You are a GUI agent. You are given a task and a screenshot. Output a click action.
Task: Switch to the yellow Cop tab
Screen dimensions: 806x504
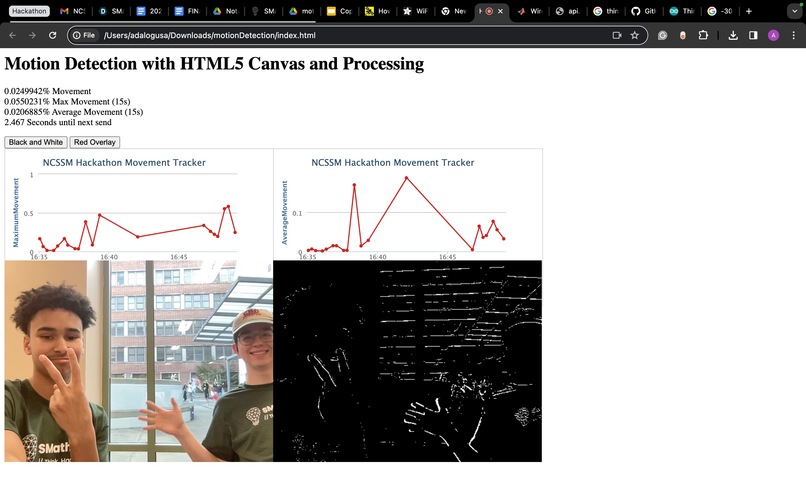point(339,11)
